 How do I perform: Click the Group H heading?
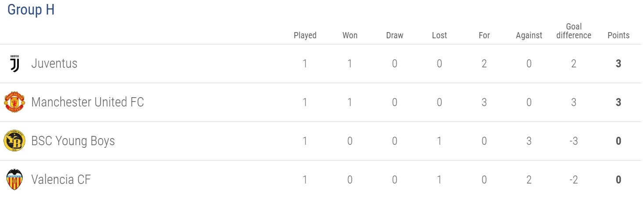tap(31, 10)
